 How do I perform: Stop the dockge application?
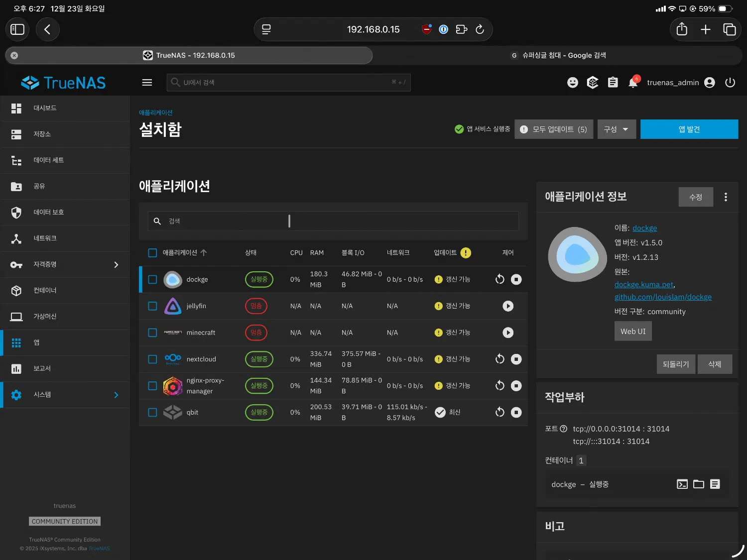516,280
